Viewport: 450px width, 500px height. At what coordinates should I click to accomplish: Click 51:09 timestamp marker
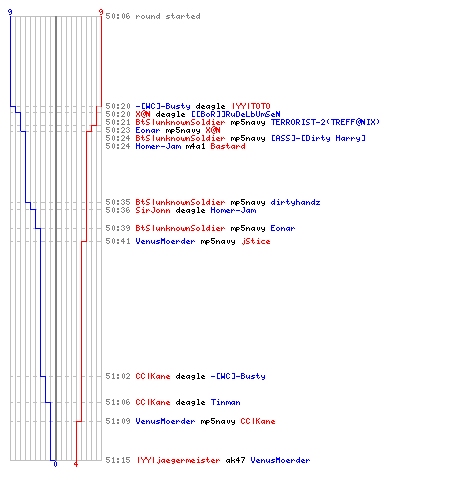click(x=118, y=421)
